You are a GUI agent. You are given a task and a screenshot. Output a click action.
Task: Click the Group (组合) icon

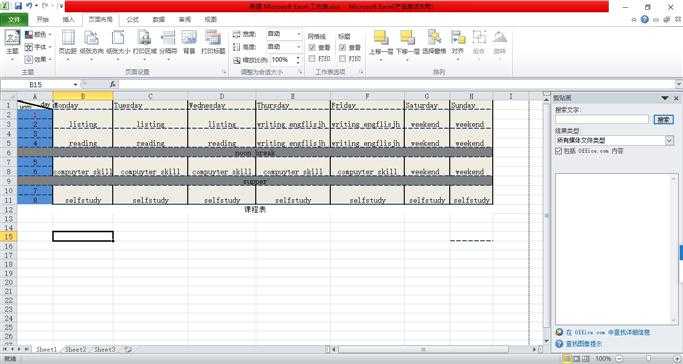coord(479,38)
